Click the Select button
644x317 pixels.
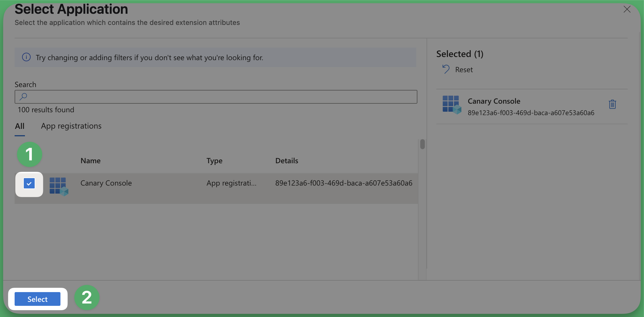pyautogui.click(x=38, y=299)
